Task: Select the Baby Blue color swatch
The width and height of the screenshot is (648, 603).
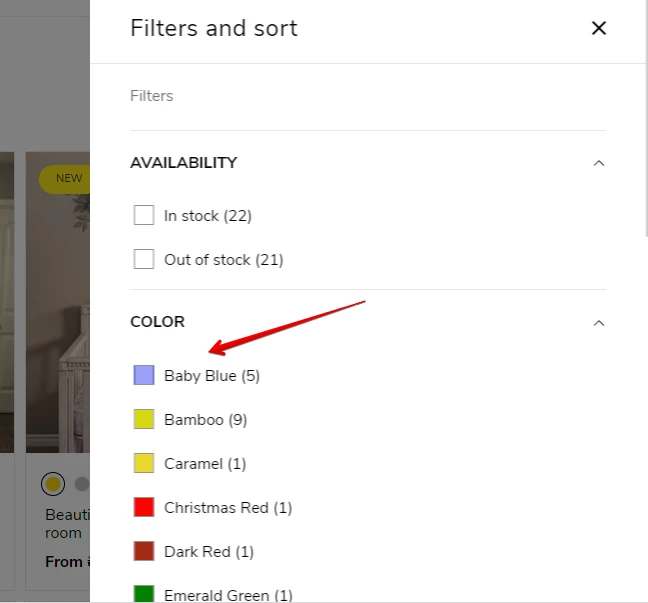Action: [144, 375]
